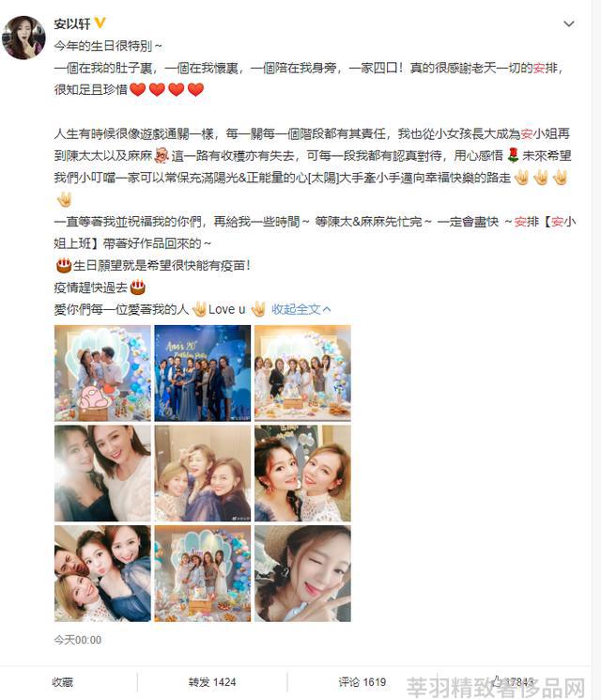
Task: Click the thumbs-up like icon
Action: [496, 681]
